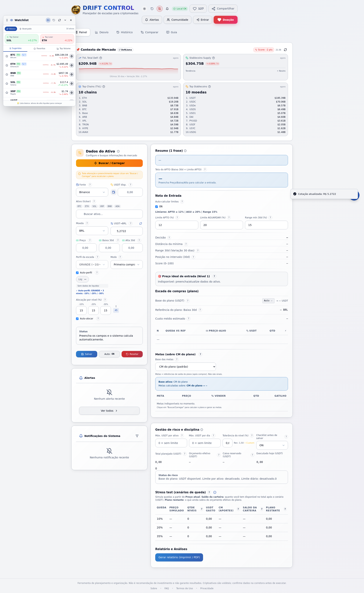
Task: Click the wallet icon beside USDT disp.
Action: coord(114,192)
